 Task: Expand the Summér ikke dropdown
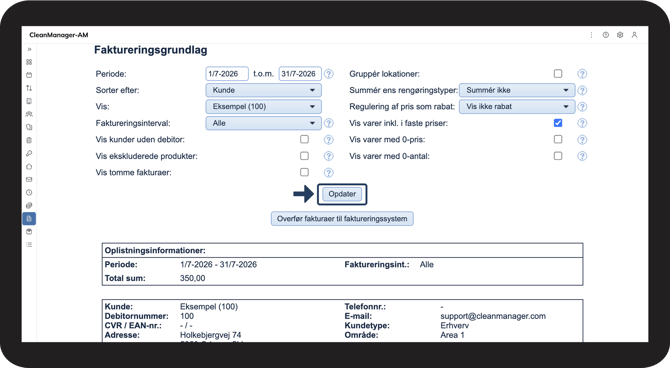(517, 90)
